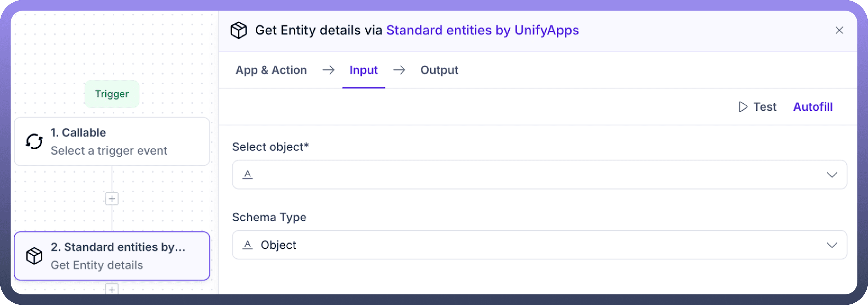Click text-type icon in Select object field
This screenshot has height=305, width=868.
(x=248, y=174)
